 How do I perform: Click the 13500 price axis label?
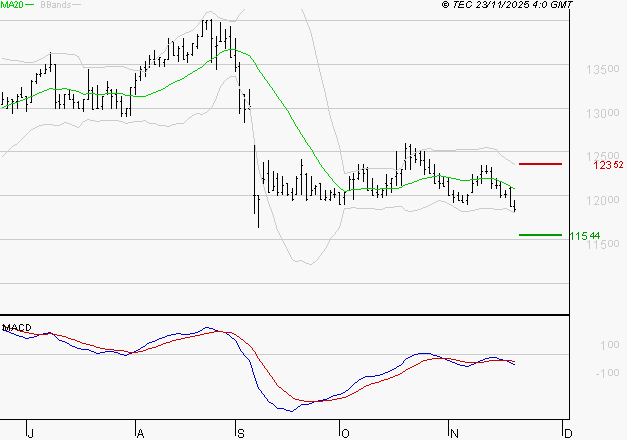click(603, 70)
